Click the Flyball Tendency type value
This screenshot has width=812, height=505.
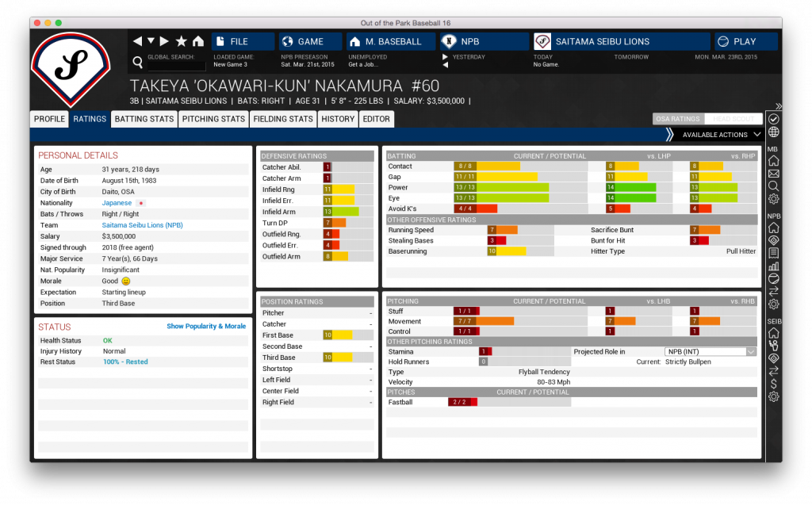(x=544, y=372)
